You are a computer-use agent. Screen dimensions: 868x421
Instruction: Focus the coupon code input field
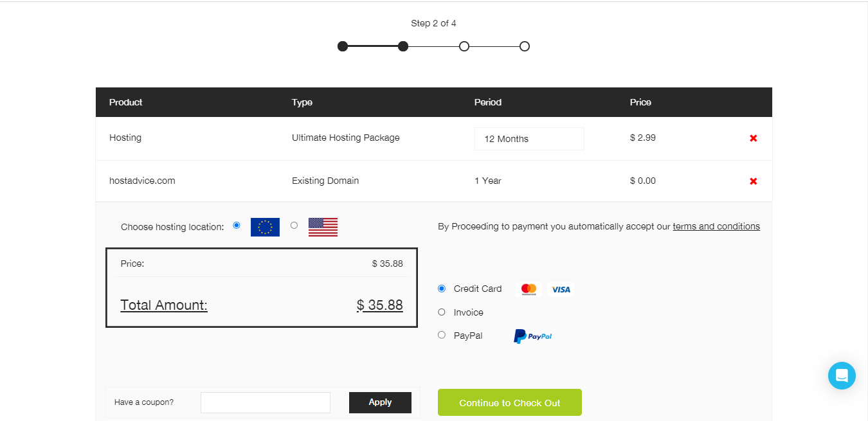pos(266,402)
